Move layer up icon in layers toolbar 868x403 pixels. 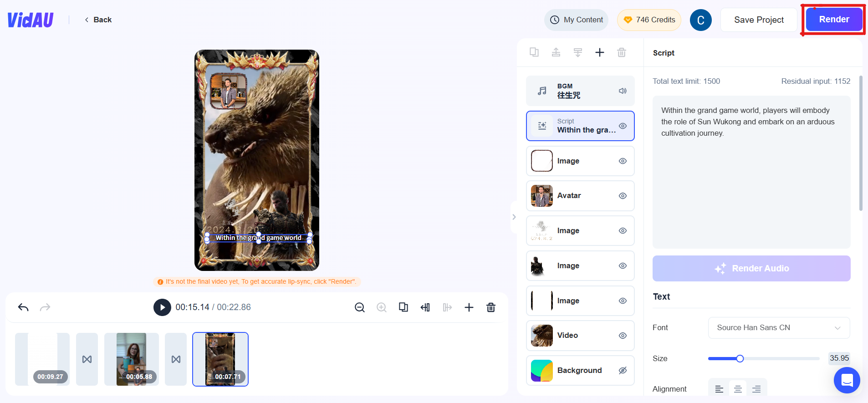(x=556, y=52)
